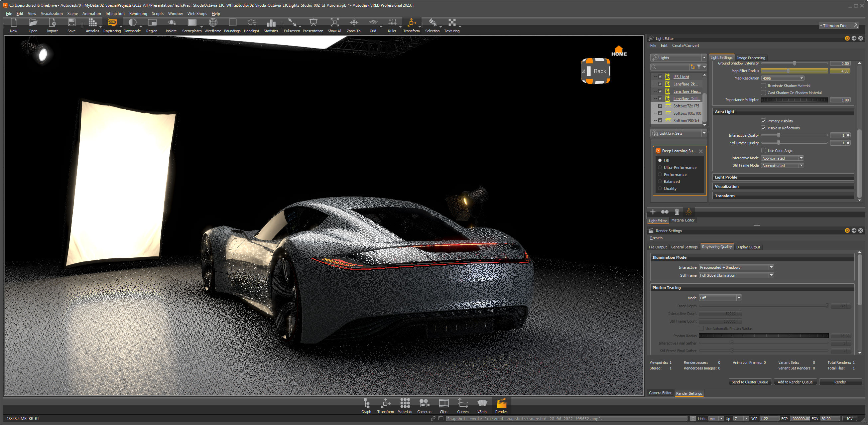868x425 pixels.
Task: Click the Downscale toolbar icon
Action: [x=132, y=23]
